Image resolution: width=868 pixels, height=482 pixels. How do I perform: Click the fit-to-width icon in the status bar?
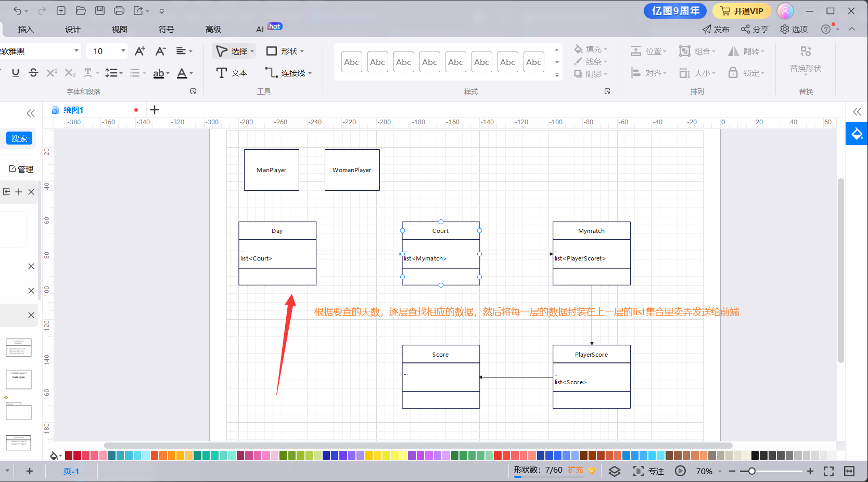[849, 471]
